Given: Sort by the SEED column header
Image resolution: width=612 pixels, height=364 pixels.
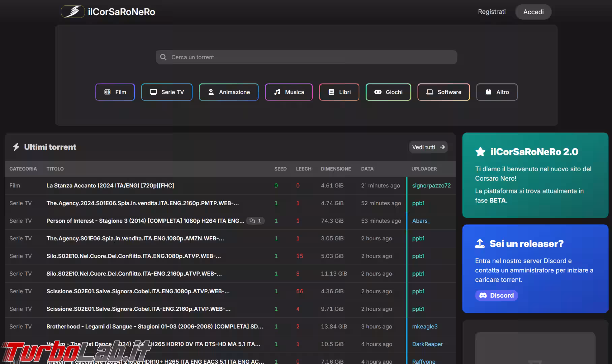Looking at the screenshot, I should click(x=280, y=169).
